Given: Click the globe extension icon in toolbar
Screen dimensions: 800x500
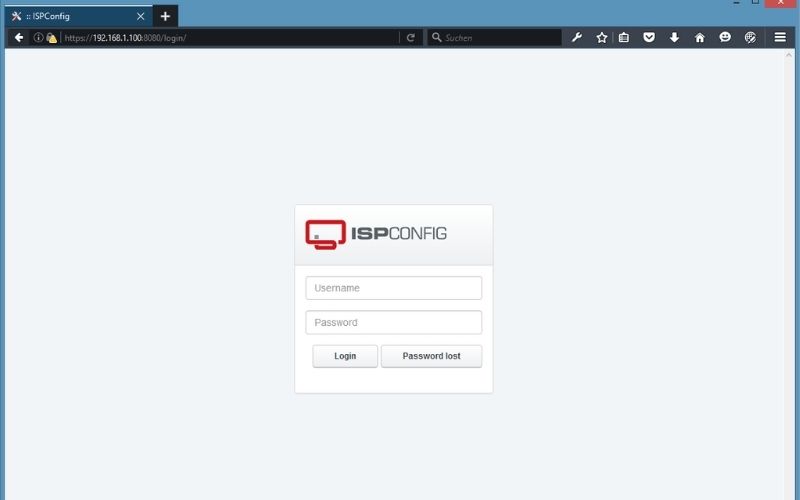Looking at the screenshot, I should pyautogui.click(x=750, y=37).
